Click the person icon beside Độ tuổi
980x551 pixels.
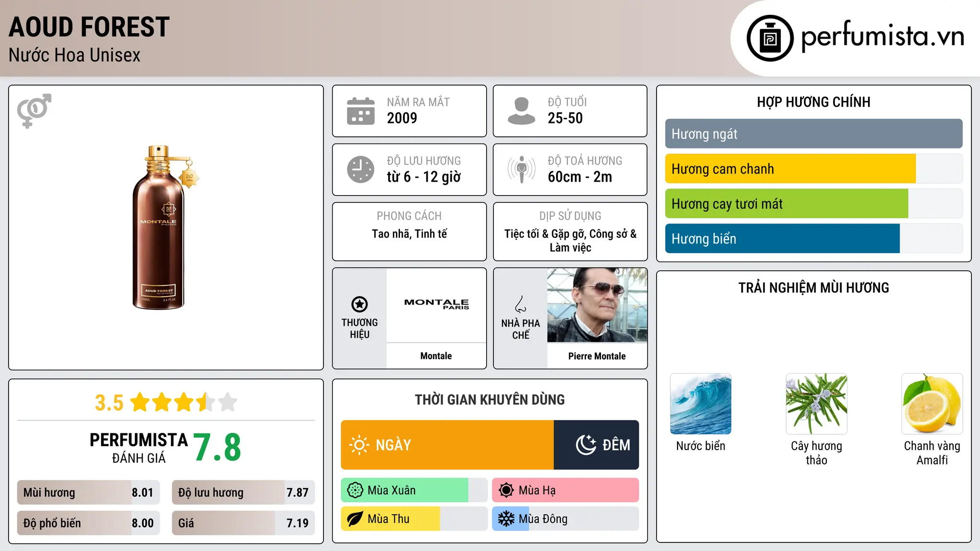coord(522,111)
